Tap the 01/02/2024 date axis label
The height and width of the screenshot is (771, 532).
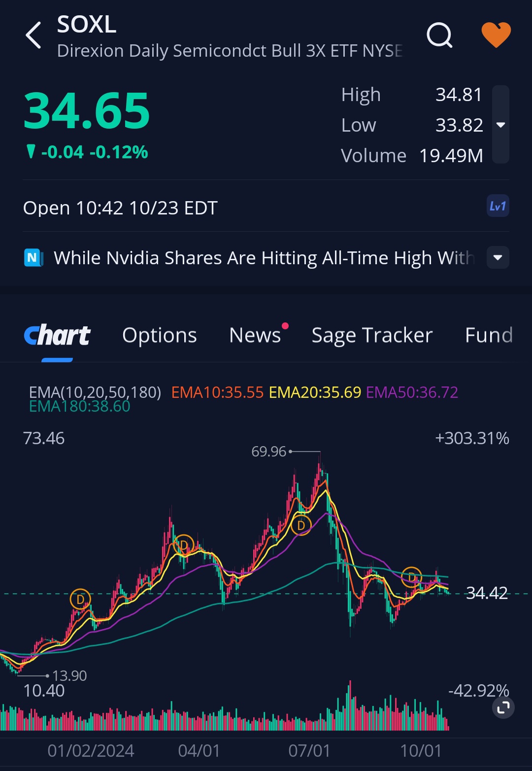(91, 751)
